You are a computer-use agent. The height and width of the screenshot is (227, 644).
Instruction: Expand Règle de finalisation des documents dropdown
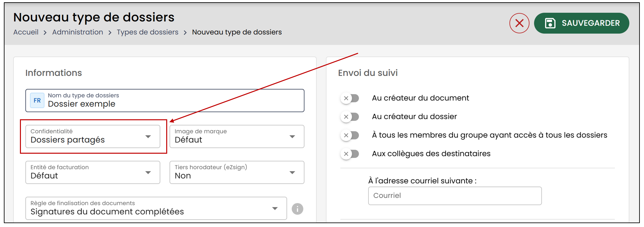click(156, 208)
